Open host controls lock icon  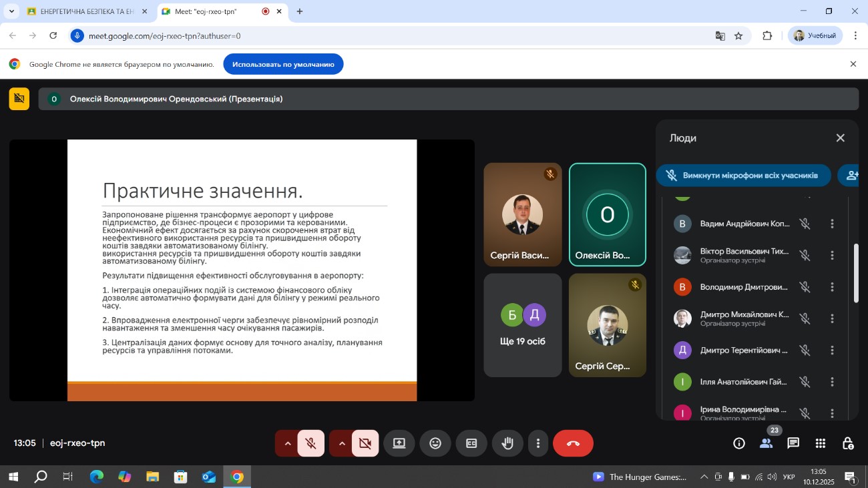click(x=848, y=443)
